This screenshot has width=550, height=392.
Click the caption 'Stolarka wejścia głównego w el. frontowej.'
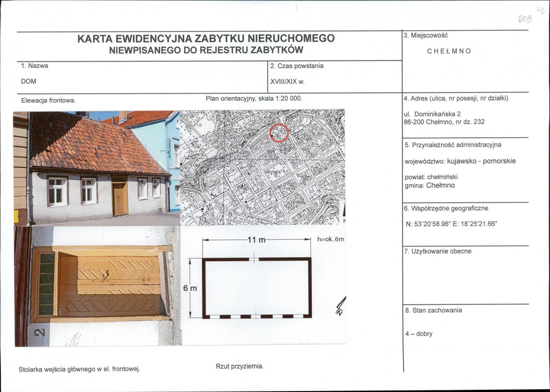click(79, 369)
